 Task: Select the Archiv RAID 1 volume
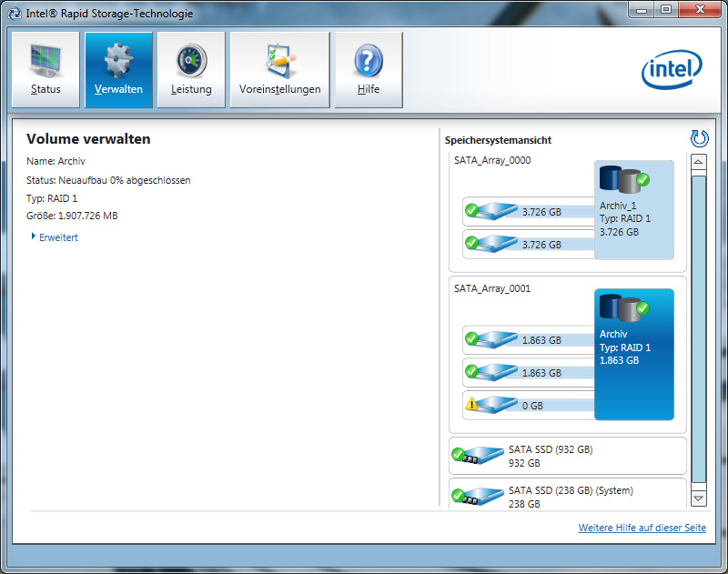(633, 355)
